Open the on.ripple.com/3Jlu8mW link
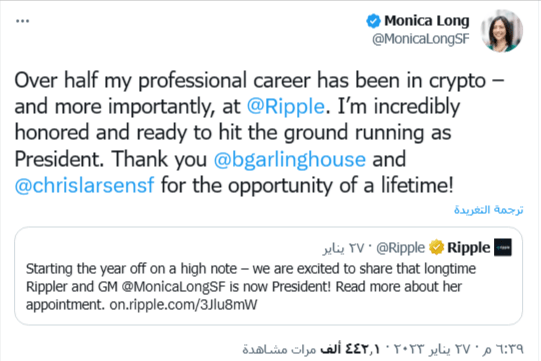Viewport: 541px width, 361px height. [184, 305]
